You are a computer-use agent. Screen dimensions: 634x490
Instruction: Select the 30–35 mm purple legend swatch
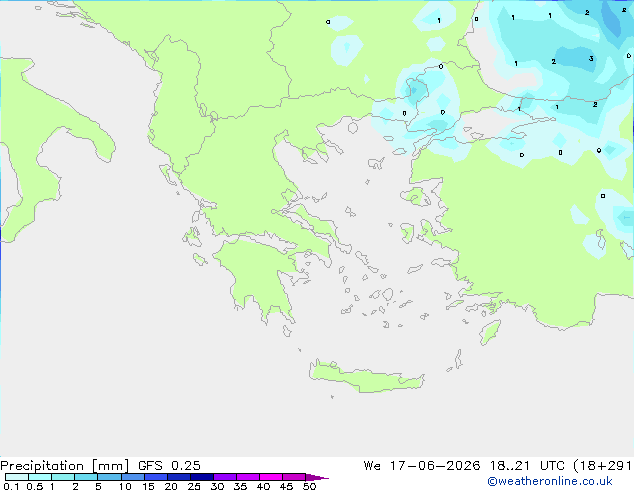[225, 477]
